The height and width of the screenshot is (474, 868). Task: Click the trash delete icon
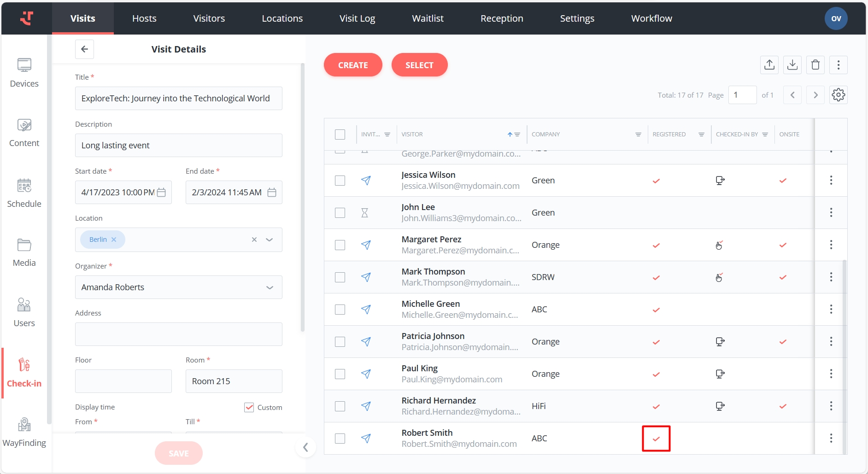tap(815, 65)
